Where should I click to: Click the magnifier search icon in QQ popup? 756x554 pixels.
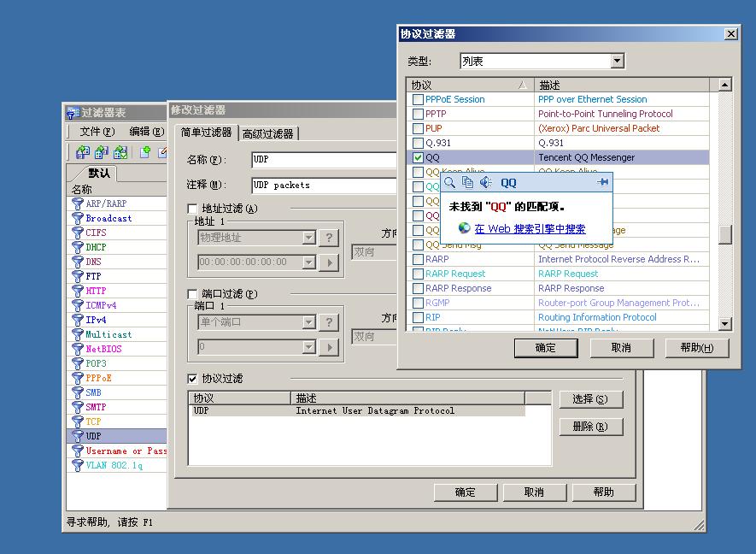coord(450,182)
